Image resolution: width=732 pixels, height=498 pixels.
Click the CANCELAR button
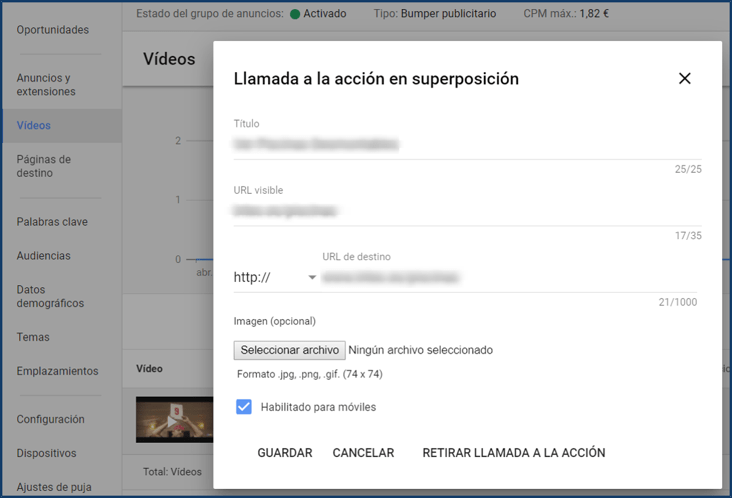pyautogui.click(x=363, y=453)
